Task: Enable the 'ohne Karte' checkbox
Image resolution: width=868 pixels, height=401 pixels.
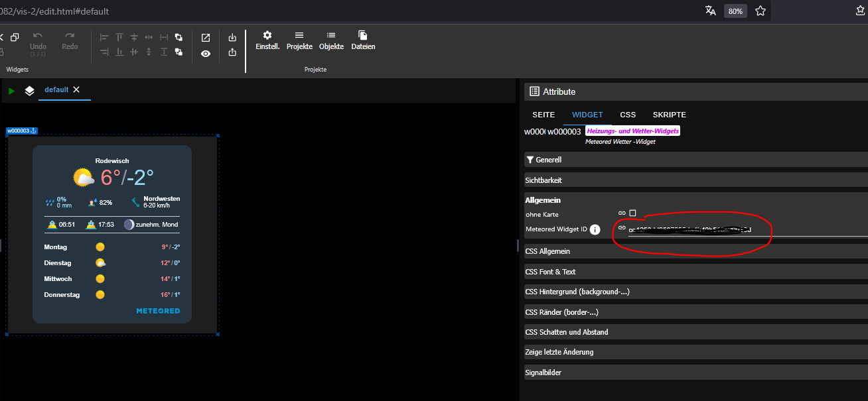Action: point(632,213)
